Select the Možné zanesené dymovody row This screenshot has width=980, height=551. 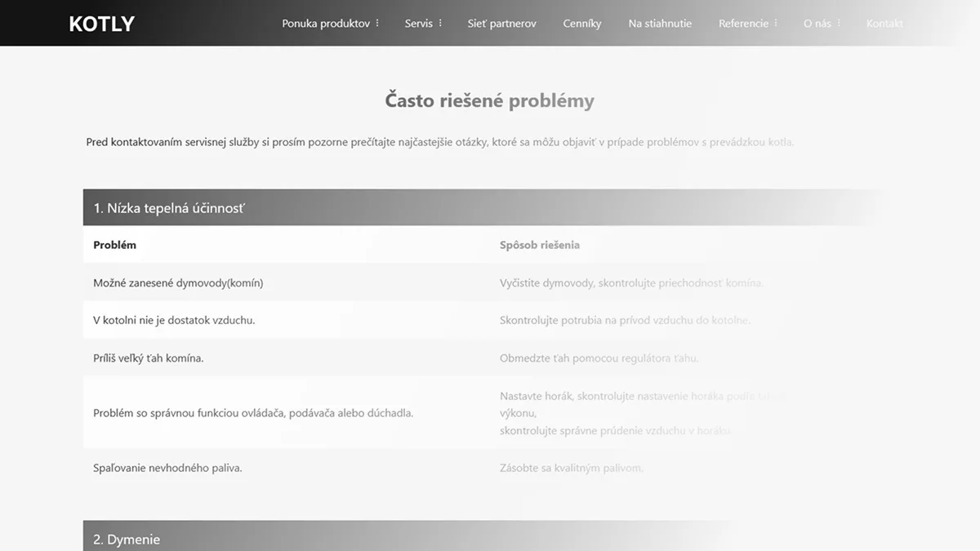click(x=178, y=282)
